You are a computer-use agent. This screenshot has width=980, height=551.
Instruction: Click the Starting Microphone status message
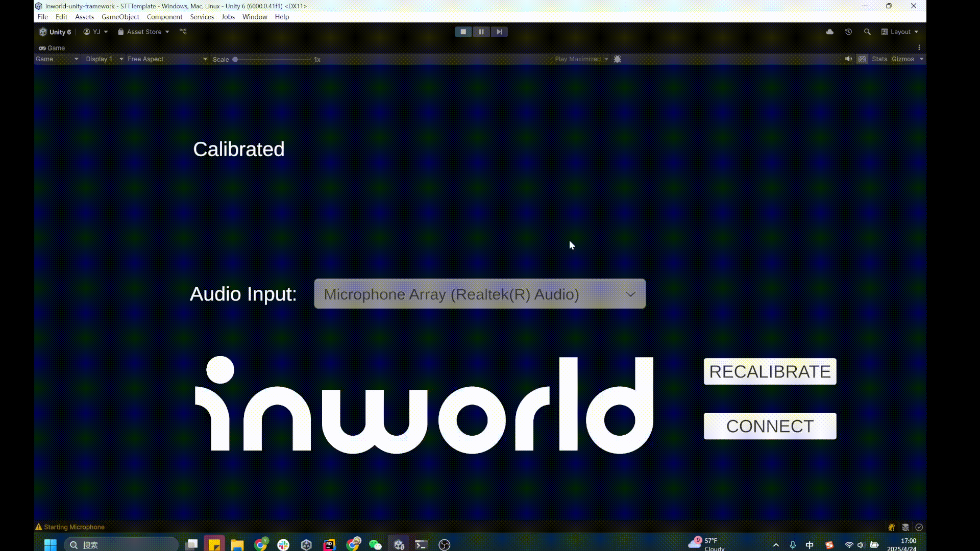point(74,527)
